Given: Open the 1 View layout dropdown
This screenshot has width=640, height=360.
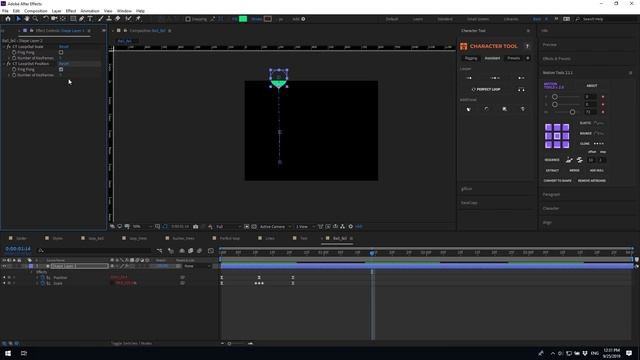Looking at the screenshot, I should coord(304,227).
